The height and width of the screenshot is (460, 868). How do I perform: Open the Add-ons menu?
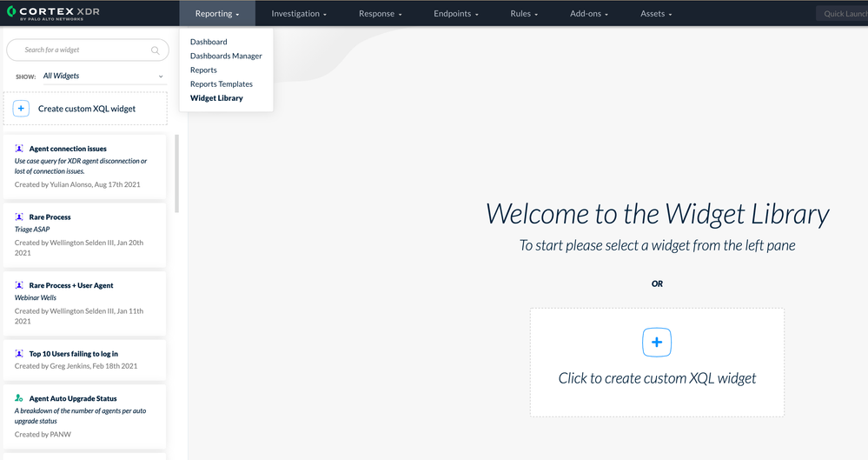pyautogui.click(x=589, y=13)
